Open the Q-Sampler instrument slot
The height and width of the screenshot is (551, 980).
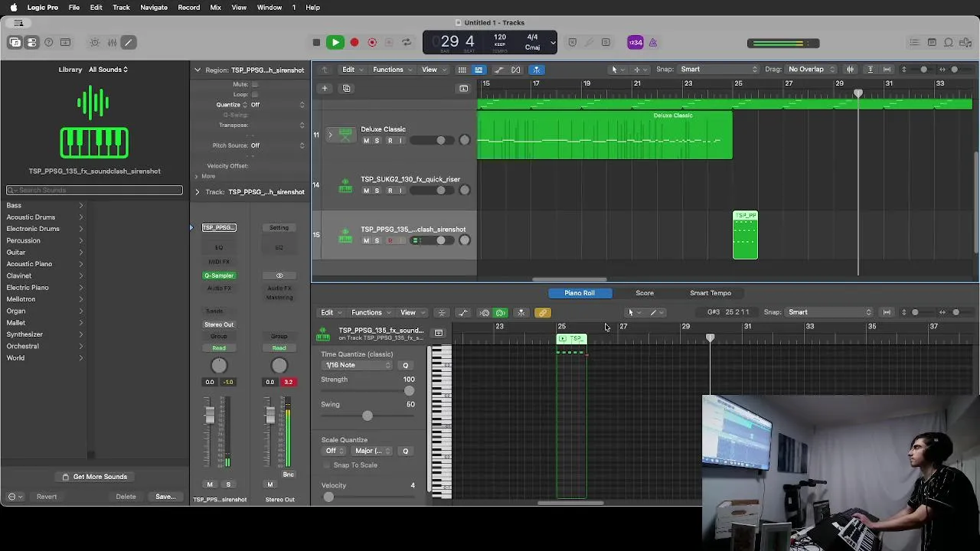click(219, 275)
